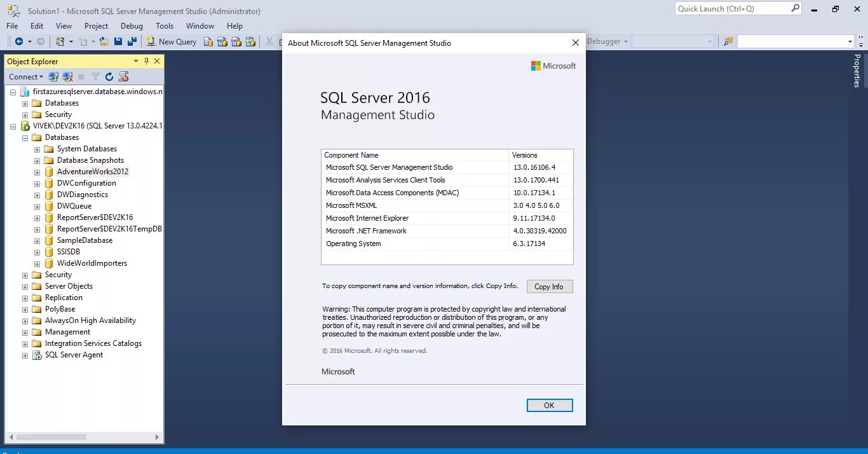Select the Operating System component row
This screenshot has width=868, height=454.
(x=447, y=244)
